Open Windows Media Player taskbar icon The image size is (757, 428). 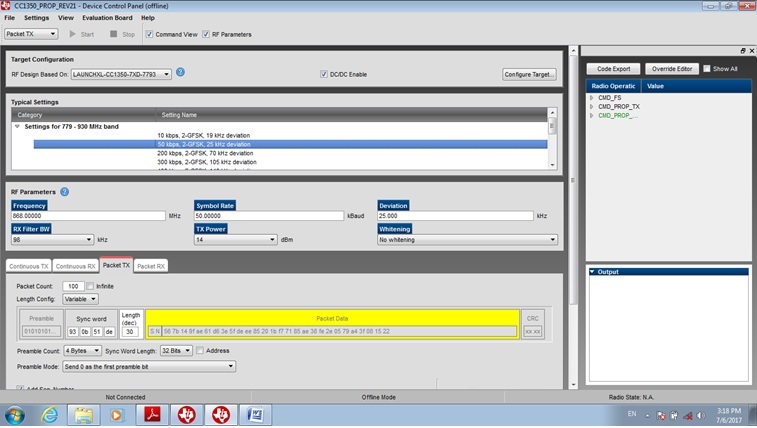[x=116, y=415]
